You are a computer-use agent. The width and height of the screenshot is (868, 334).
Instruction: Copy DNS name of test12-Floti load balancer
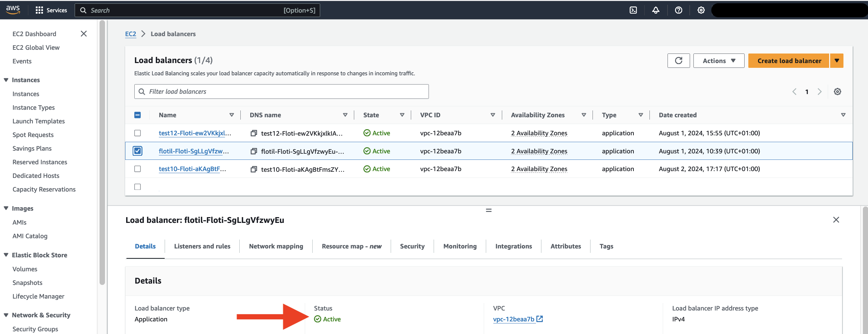[x=254, y=133]
